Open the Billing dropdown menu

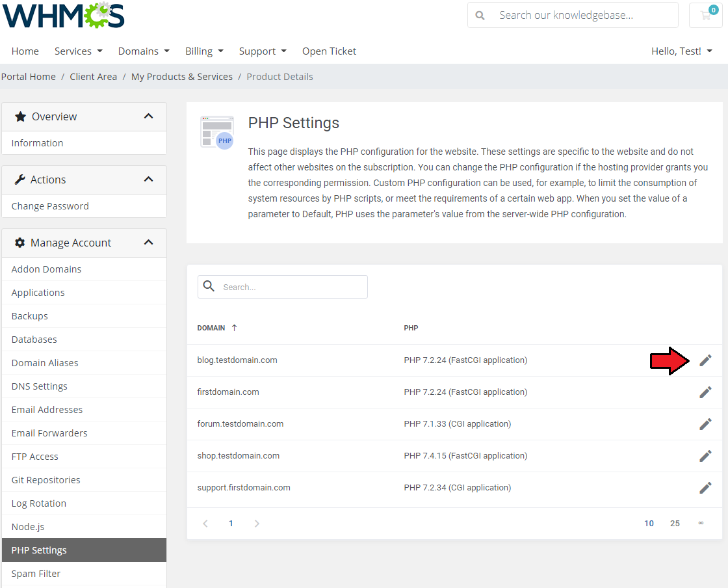click(204, 51)
